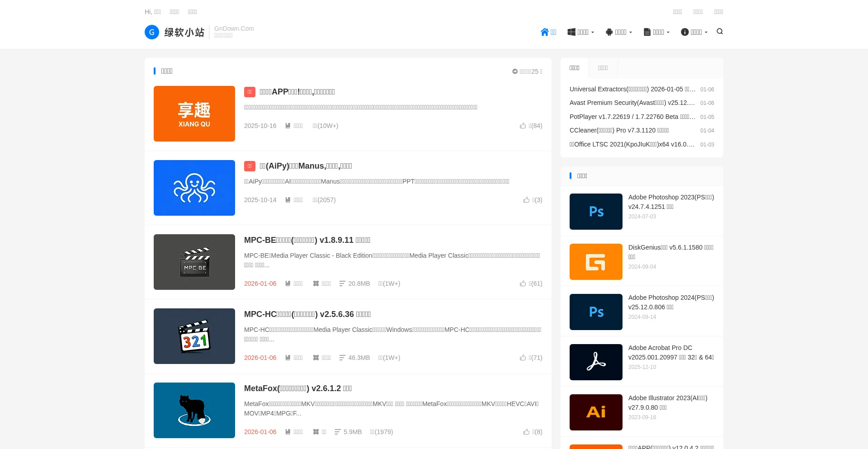Open the search magnifier in the header
The image size is (868, 449).
pos(720,32)
